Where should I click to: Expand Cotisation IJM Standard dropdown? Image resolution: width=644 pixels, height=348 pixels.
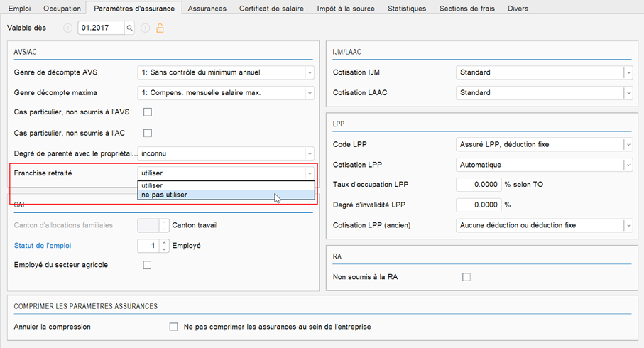[628, 72]
